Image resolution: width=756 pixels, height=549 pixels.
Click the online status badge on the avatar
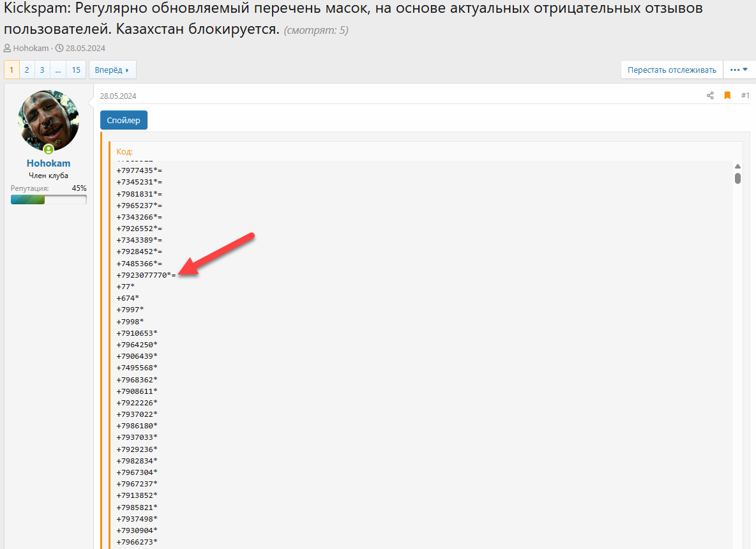pos(49,149)
